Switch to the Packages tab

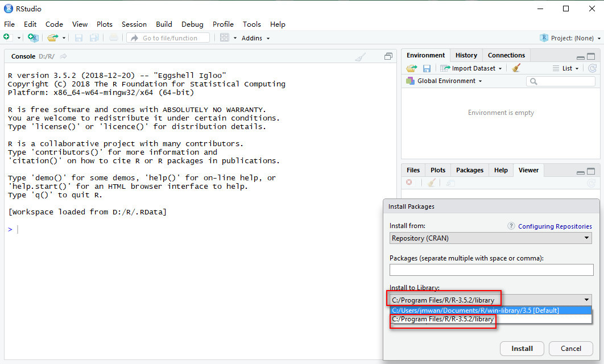(469, 170)
